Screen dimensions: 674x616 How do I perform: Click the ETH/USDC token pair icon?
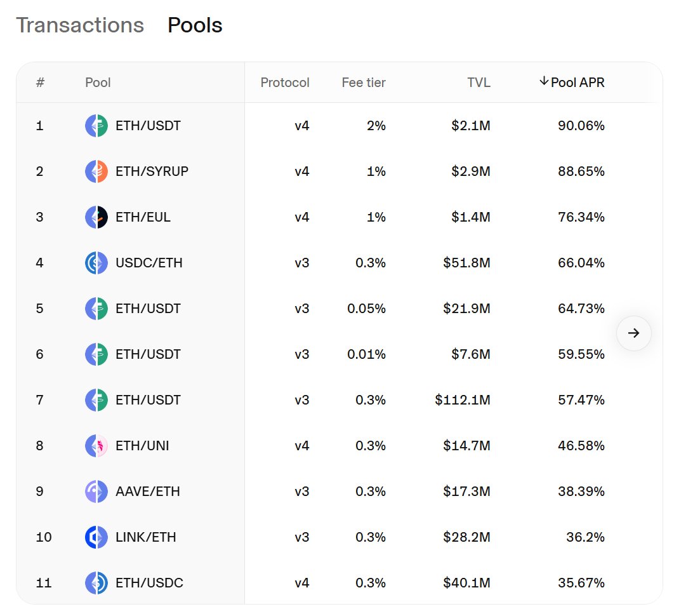pyautogui.click(x=96, y=583)
